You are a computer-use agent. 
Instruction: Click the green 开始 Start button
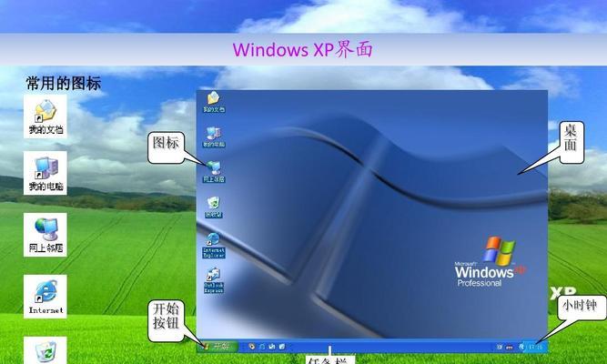coord(218,346)
